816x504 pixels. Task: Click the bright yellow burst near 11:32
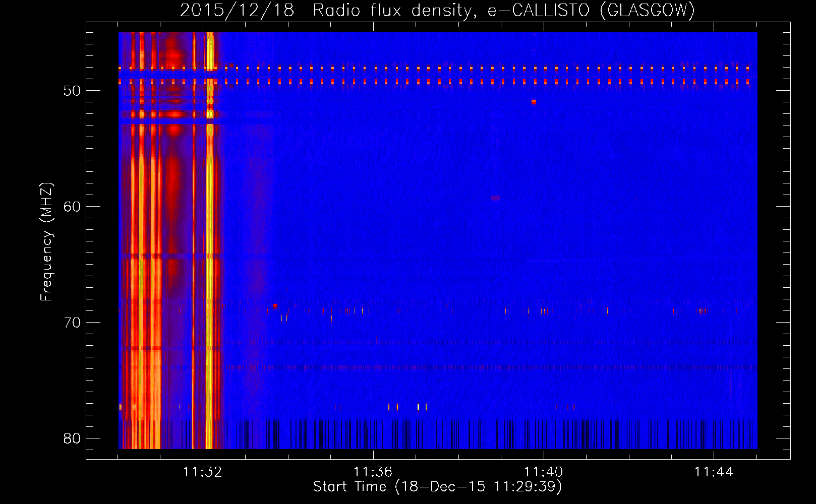coord(210,240)
